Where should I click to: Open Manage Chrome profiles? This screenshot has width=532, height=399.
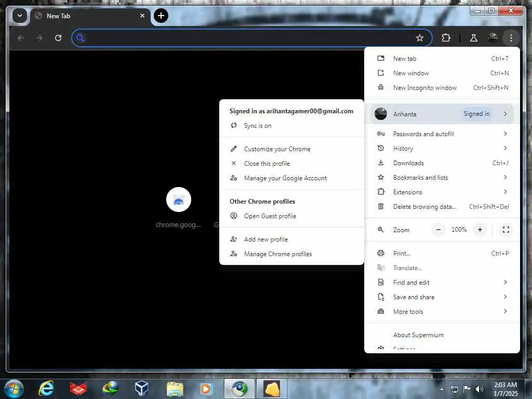(292, 254)
